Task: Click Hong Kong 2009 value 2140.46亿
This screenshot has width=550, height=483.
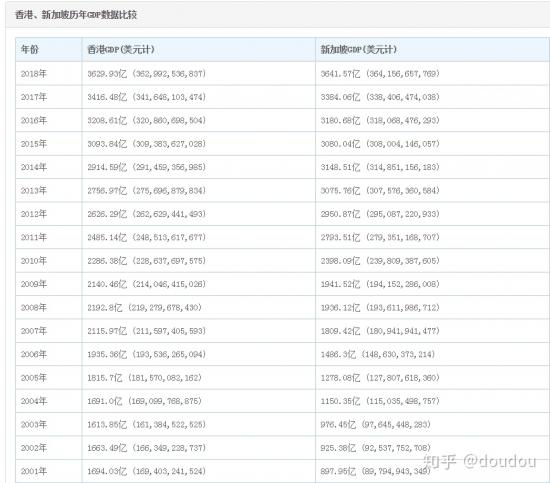Action: (107, 284)
